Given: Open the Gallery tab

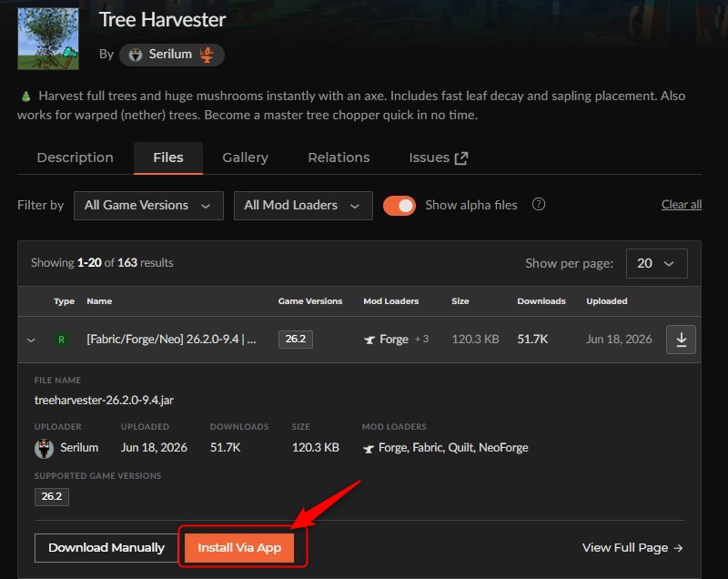Looking at the screenshot, I should pyautogui.click(x=245, y=157).
